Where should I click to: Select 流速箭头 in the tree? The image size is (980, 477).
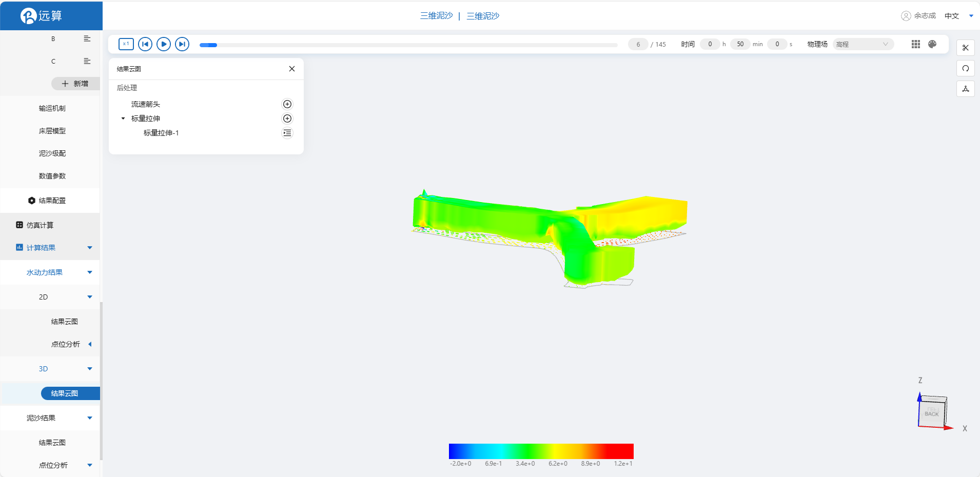click(146, 104)
